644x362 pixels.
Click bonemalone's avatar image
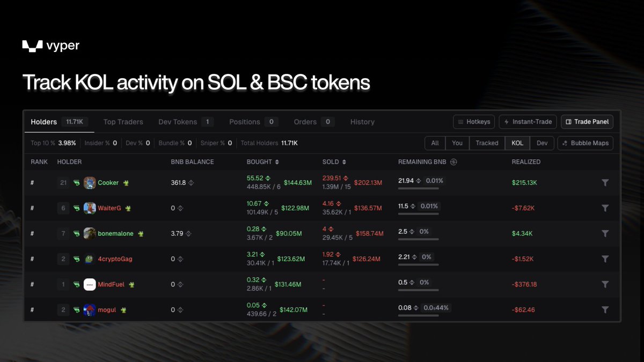[90, 234]
